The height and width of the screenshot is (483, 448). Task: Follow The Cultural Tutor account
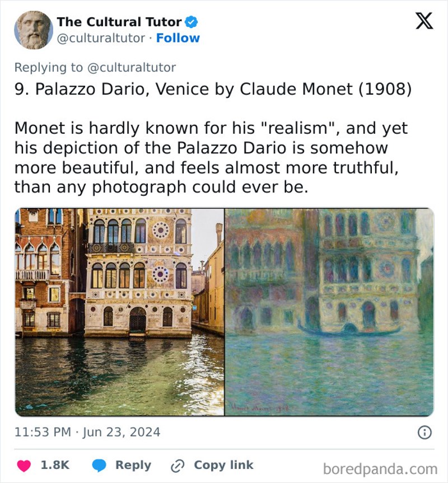(x=178, y=38)
